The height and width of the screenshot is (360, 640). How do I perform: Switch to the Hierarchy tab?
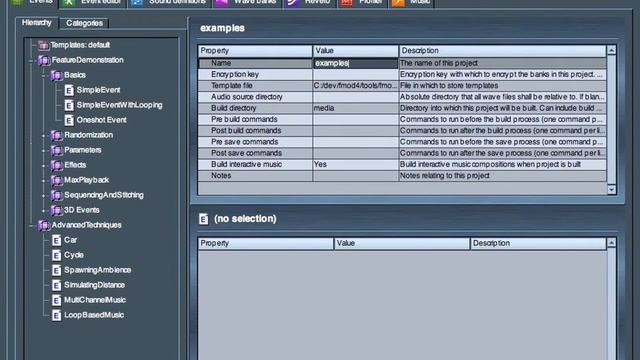[37, 23]
